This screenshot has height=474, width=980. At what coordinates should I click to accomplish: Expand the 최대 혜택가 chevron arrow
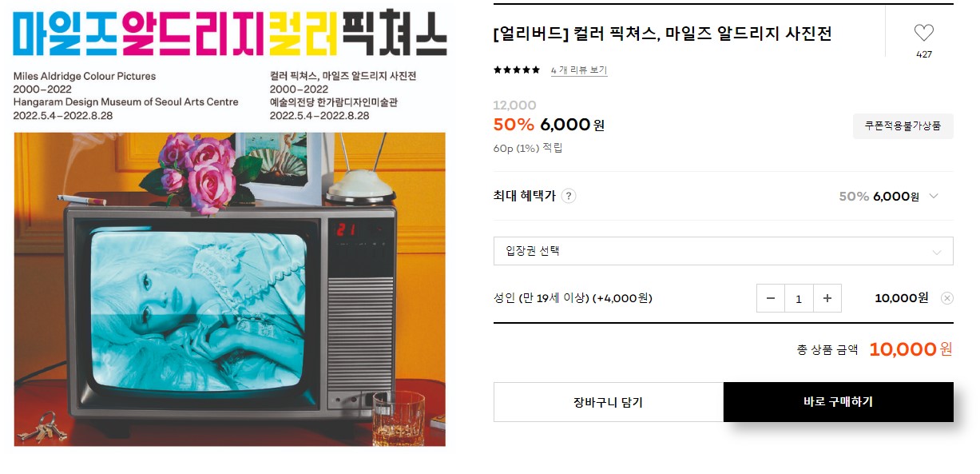click(933, 197)
